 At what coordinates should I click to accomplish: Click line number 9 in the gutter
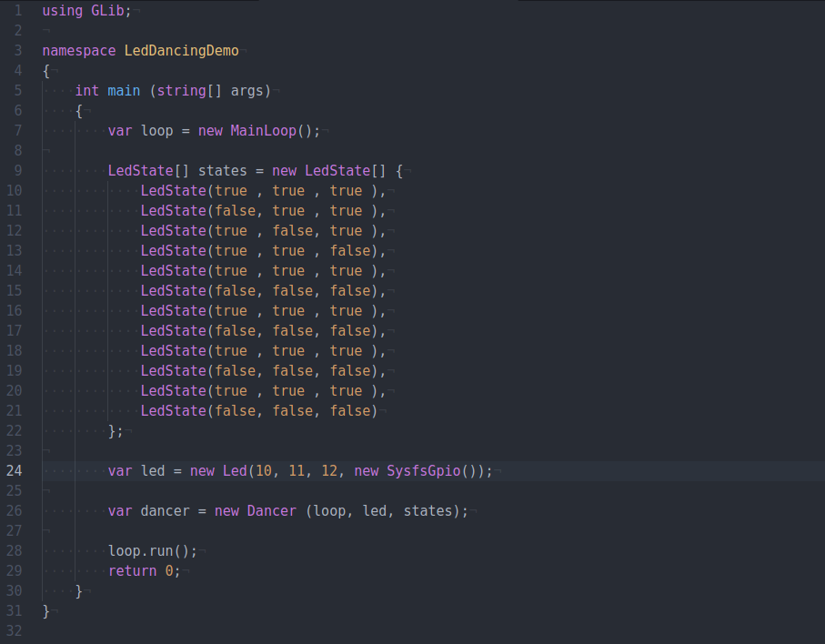coord(16,170)
